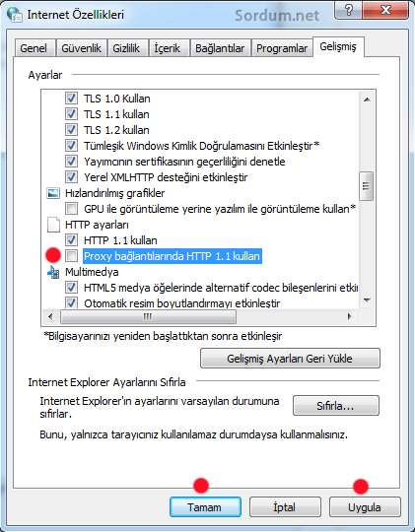Click the Tamam button
Image resolution: width=415 pixels, height=532 pixels.
pyautogui.click(x=205, y=507)
